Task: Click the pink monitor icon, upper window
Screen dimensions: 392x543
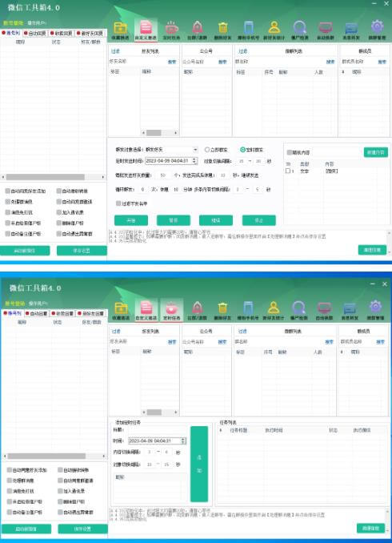Action: coord(326,30)
